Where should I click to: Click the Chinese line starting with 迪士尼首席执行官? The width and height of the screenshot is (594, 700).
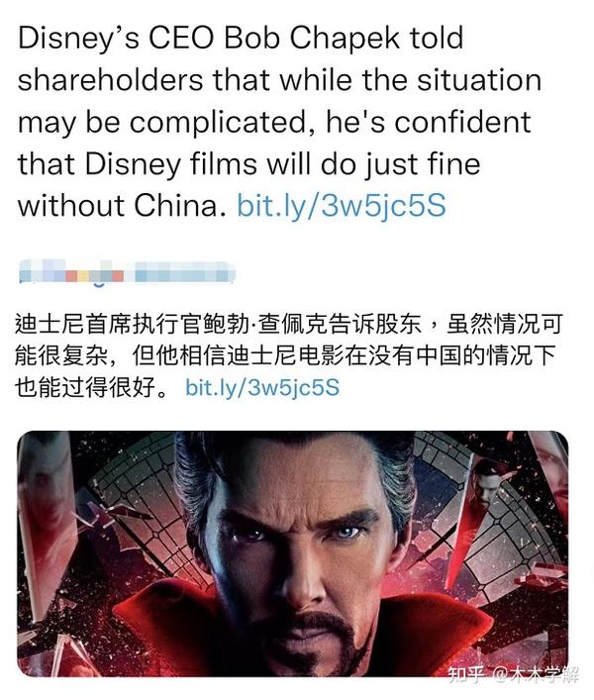pos(289,325)
